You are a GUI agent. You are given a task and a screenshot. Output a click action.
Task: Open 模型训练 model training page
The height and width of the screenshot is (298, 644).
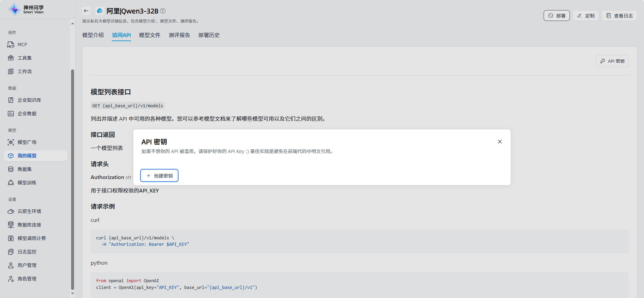tap(27, 183)
